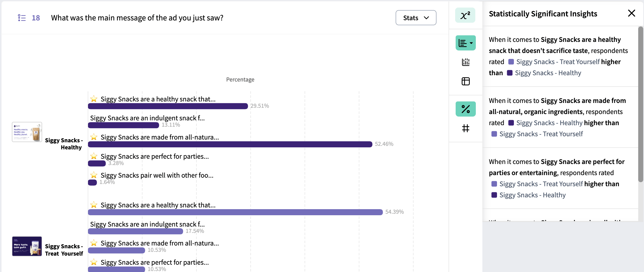Click the insights panel scrollbar
The height and width of the screenshot is (272, 644).
(x=641, y=104)
